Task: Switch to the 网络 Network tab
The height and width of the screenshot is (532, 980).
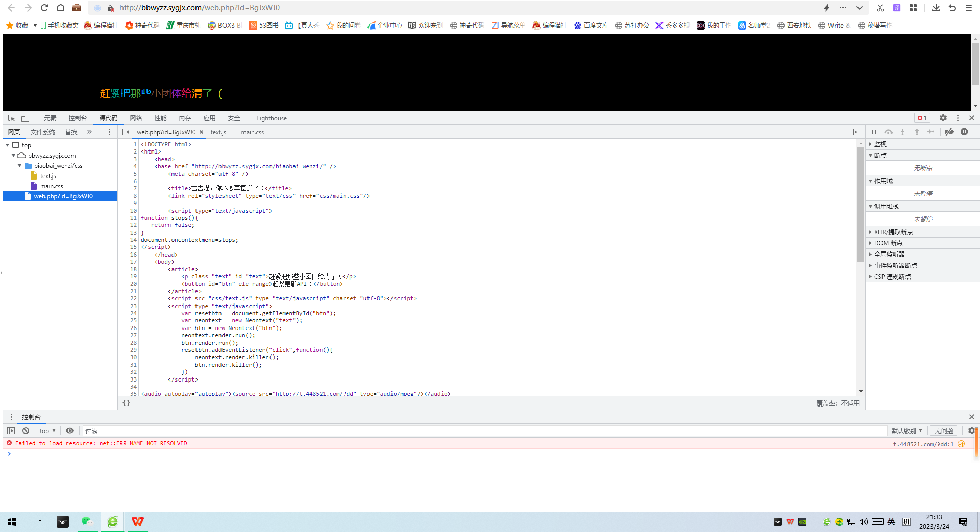Action: click(136, 118)
